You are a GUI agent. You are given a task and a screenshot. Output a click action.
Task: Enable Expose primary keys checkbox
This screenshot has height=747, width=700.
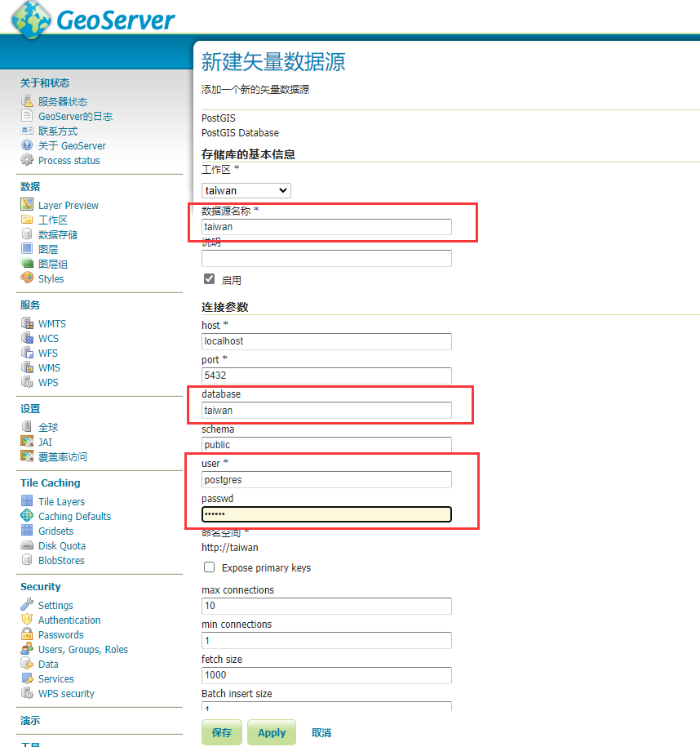point(209,567)
